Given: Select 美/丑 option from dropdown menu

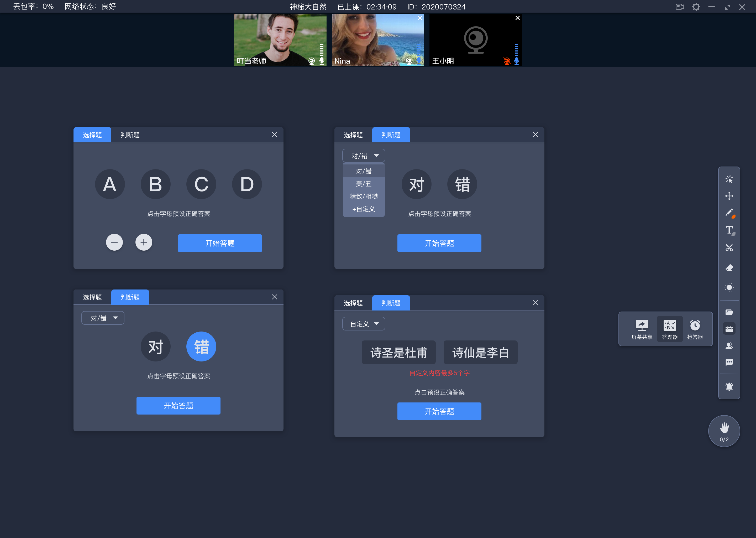Looking at the screenshot, I should pyautogui.click(x=363, y=183).
